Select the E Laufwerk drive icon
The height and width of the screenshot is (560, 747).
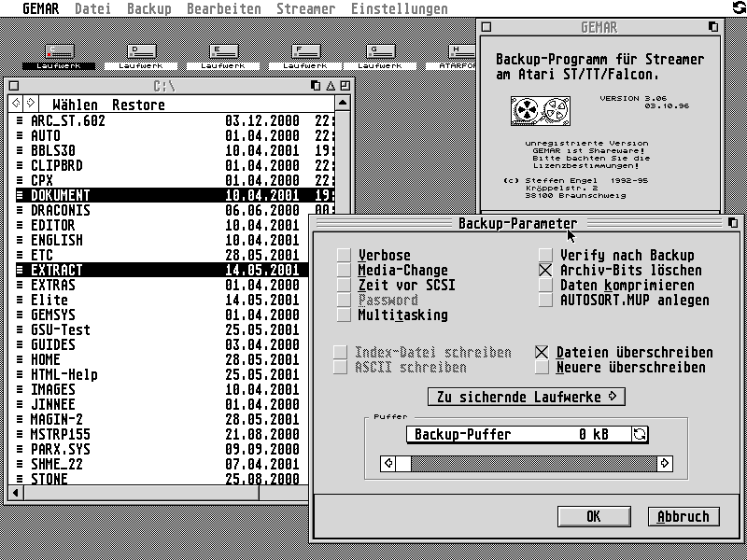tap(223, 50)
